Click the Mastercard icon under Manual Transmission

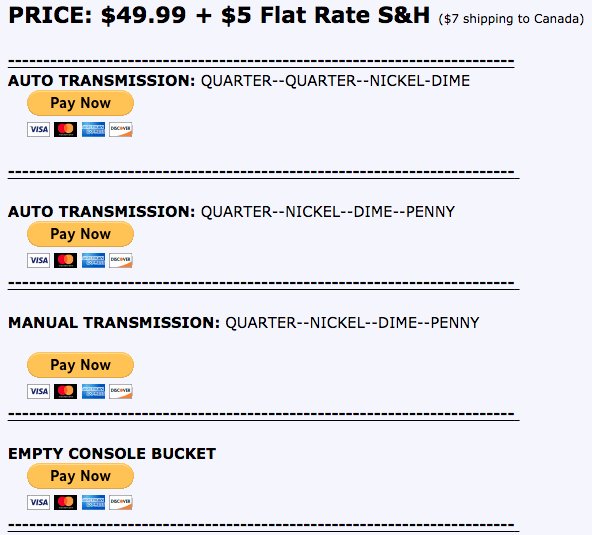coord(65,391)
